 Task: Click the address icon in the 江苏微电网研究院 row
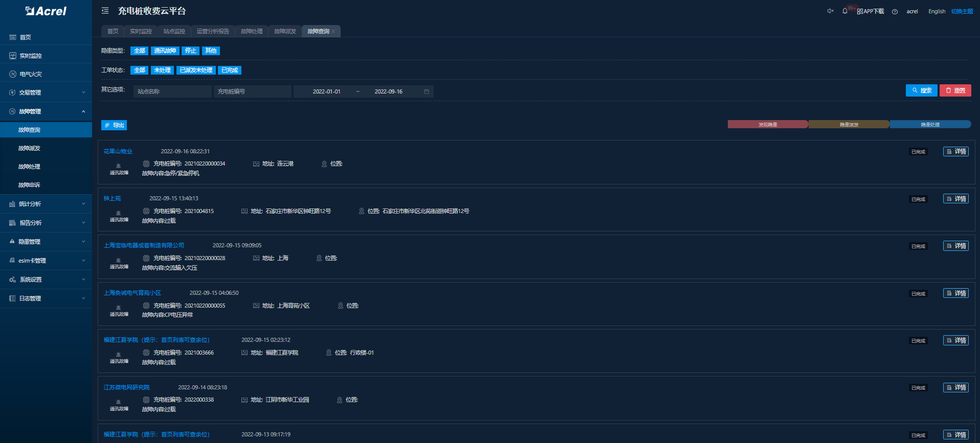click(x=244, y=400)
